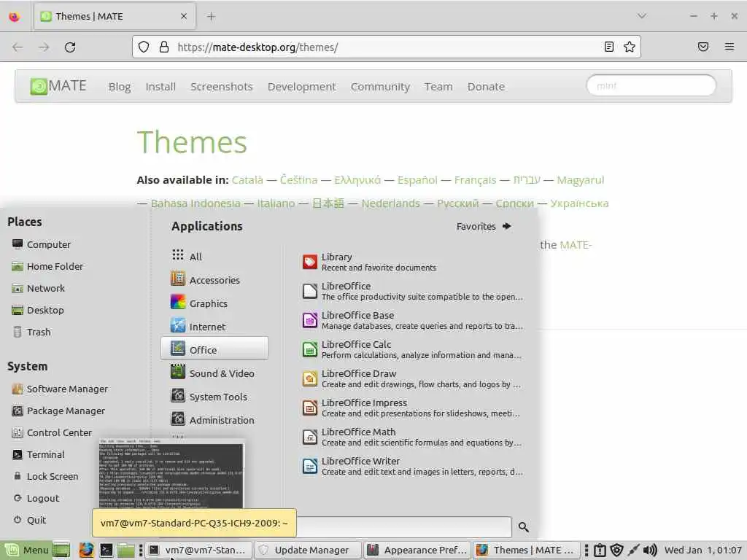Click Show Desktop icon on the panel
Image resolution: width=747 pixels, height=560 pixels.
coord(61,550)
